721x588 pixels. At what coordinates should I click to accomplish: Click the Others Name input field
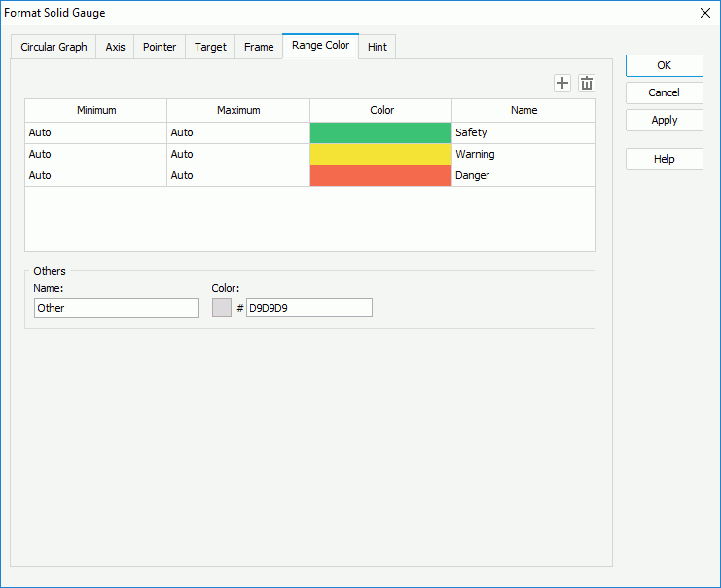pyautogui.click(x=116, y=308)
